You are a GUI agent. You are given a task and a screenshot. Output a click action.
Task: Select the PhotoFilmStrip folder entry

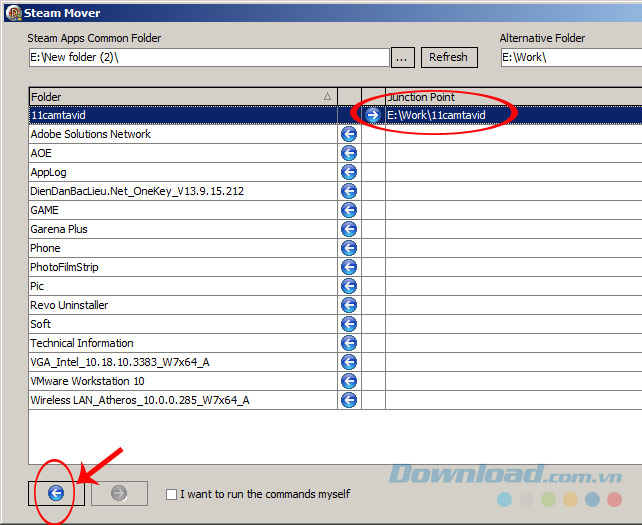(x=180, y=267)
